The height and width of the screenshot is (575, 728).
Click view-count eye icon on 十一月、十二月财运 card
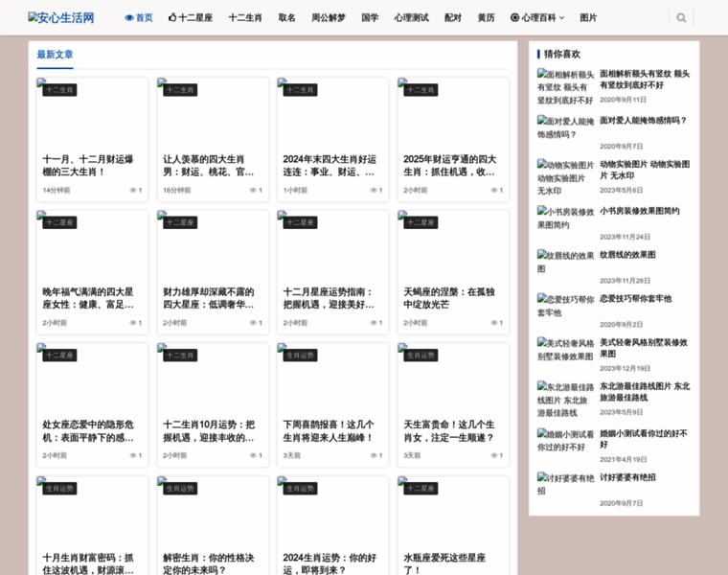click(x=133, y=190)
